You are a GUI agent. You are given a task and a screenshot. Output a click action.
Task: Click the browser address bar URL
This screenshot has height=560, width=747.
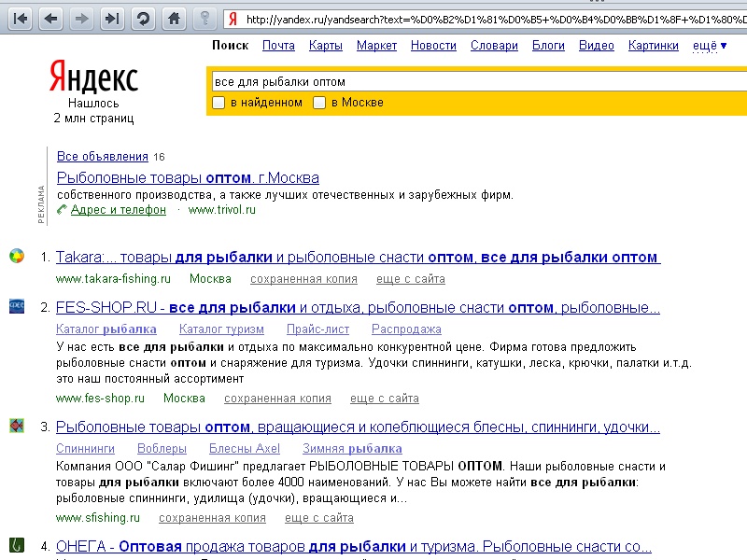496,20
